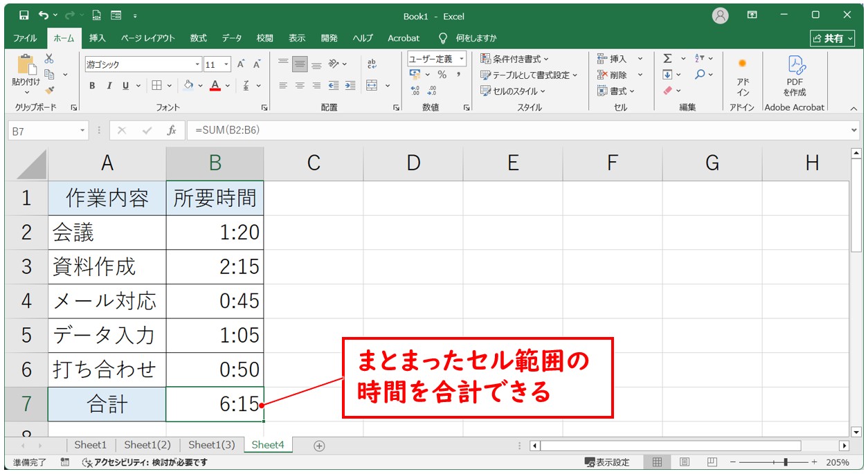Apply percent style to cell
The image size is (868, 474).
point(442,75)
